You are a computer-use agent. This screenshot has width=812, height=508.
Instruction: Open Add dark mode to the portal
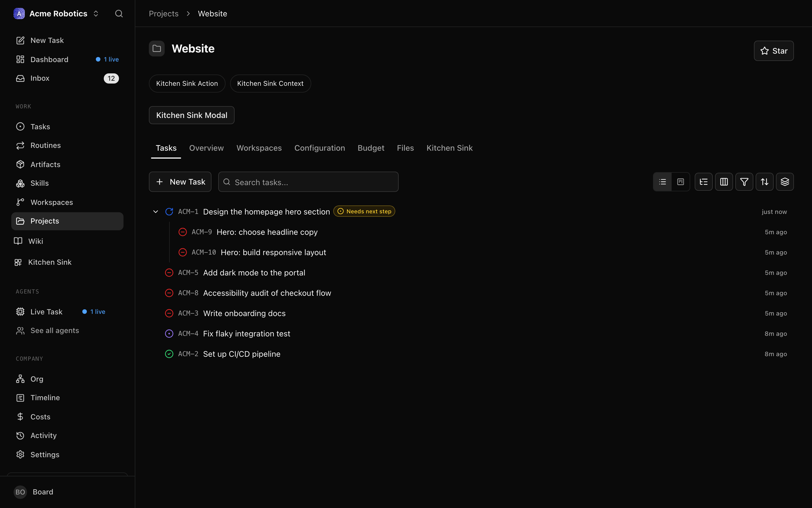pyautogui.click(x=254, y=273)
